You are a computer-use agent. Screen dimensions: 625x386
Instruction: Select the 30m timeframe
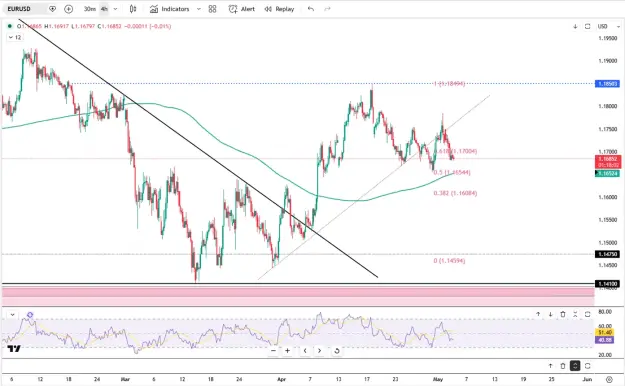pos(90,9)
